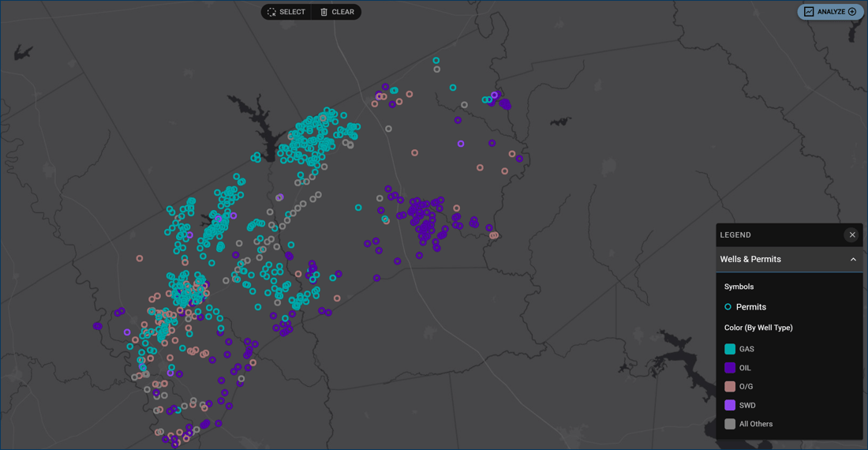Open the ANALYZE panel via its label
This screenshot has height=450, width=868.
831,12
